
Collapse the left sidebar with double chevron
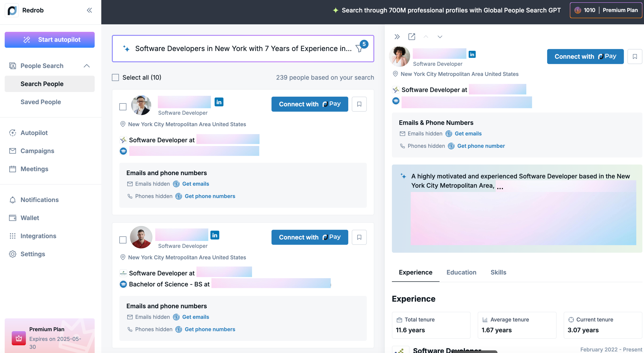click(x=89, y=10)
